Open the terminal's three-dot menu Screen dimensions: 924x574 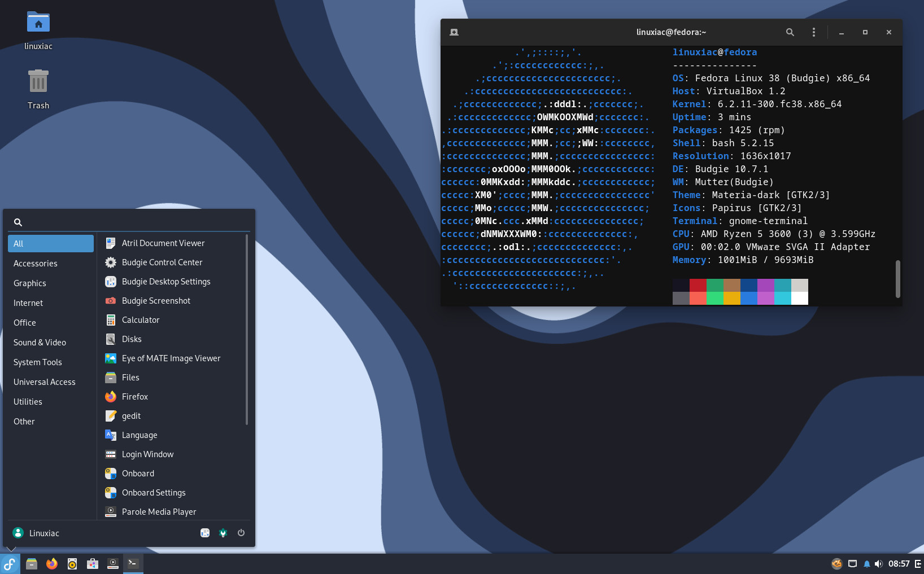(814, 32)
